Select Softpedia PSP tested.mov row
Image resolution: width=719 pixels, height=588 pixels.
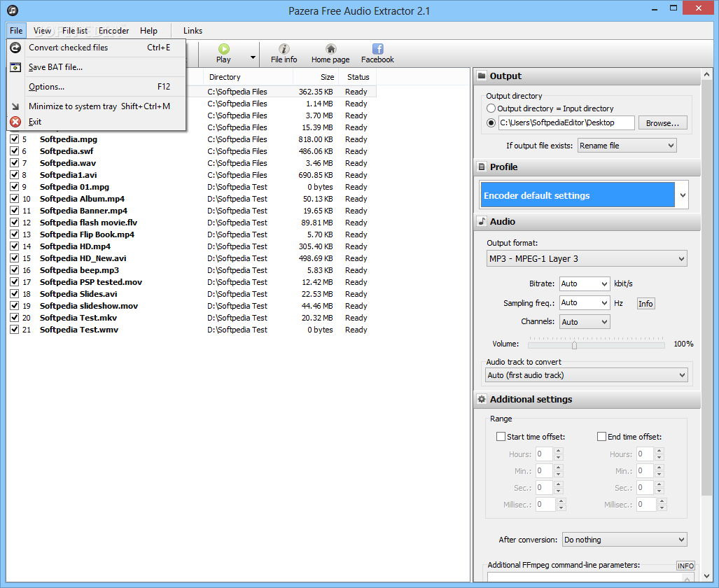click(193, 282)
